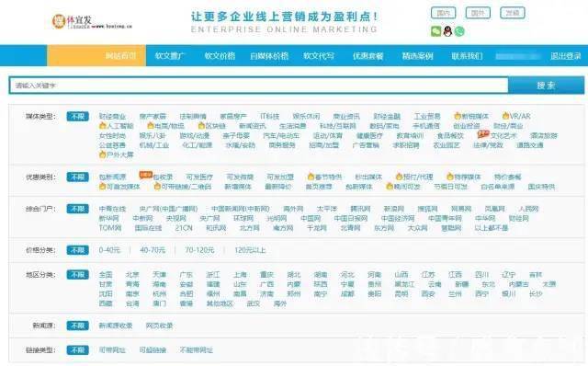Viewport: 588px width, 366px height.
Task: Select hot-tagged 可带链接/二维码 discount option
Action: pyautogui.click(x=183, y=186)
